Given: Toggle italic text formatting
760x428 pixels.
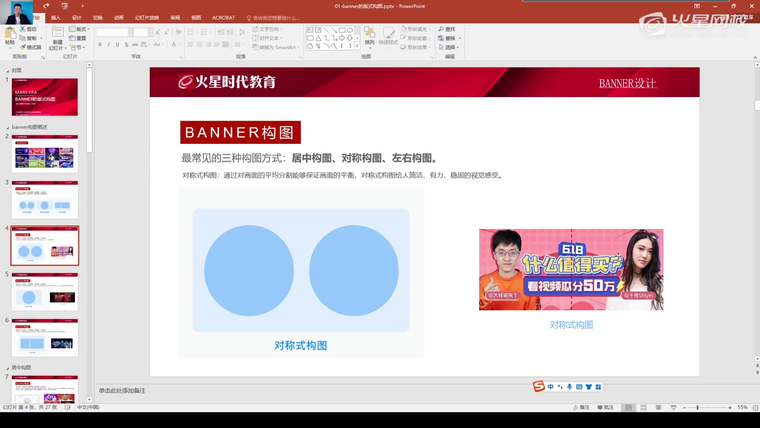Looking at the screenshot, I should (108, 45).
